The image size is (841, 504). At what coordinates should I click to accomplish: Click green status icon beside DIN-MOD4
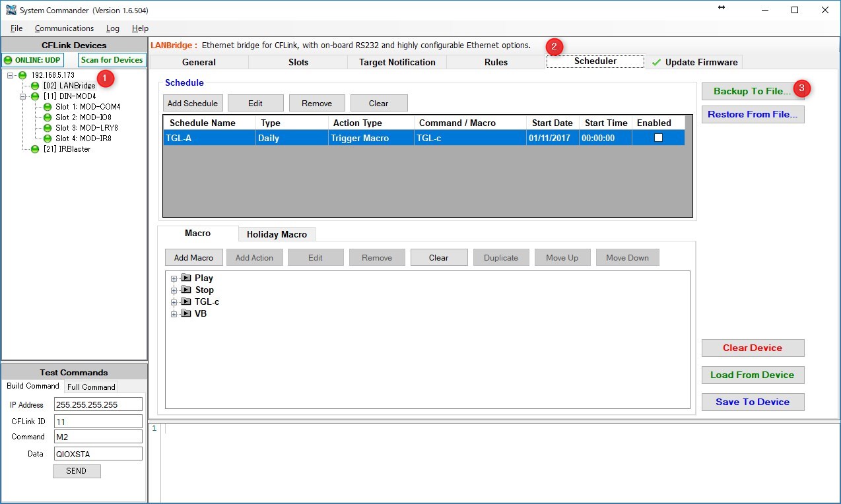point(35,96)
